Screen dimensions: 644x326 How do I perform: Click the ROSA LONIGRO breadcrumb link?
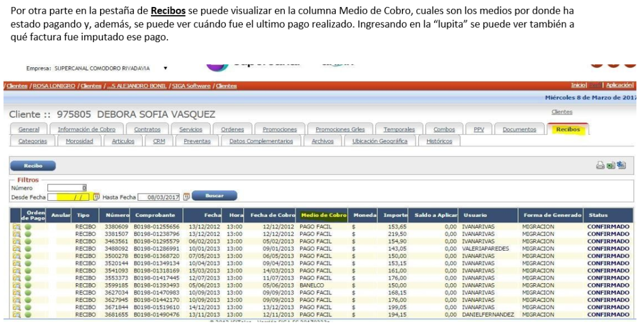53,86
